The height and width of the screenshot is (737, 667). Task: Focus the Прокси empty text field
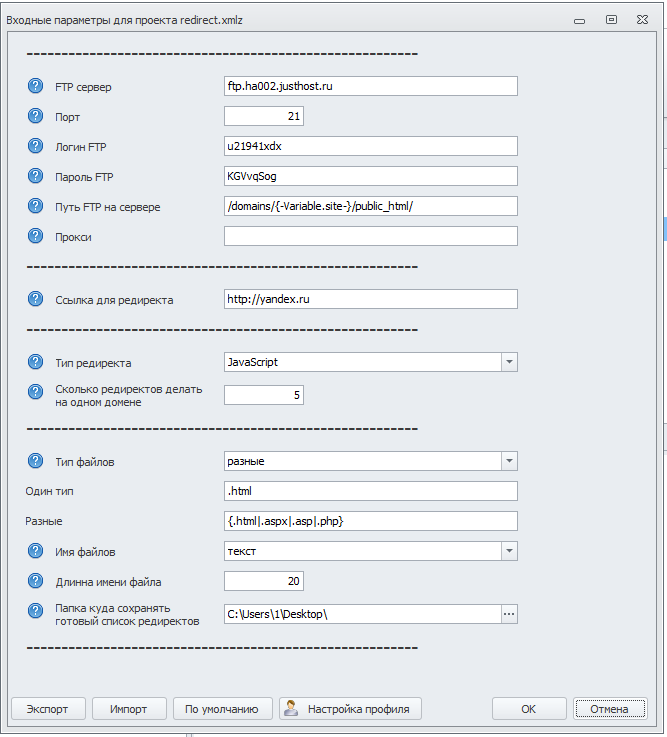(370, 236)
